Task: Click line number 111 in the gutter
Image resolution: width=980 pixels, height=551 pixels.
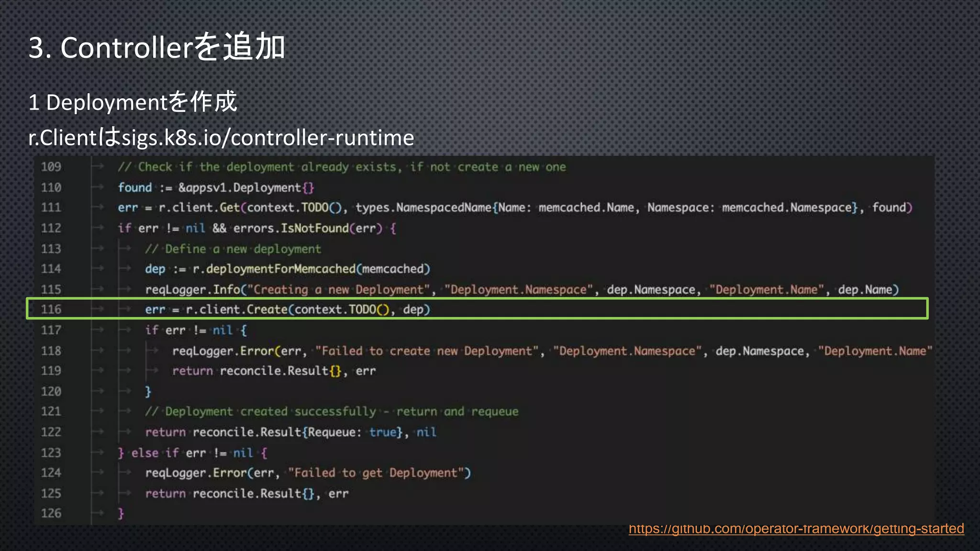Action: click(x=51, y=208)
